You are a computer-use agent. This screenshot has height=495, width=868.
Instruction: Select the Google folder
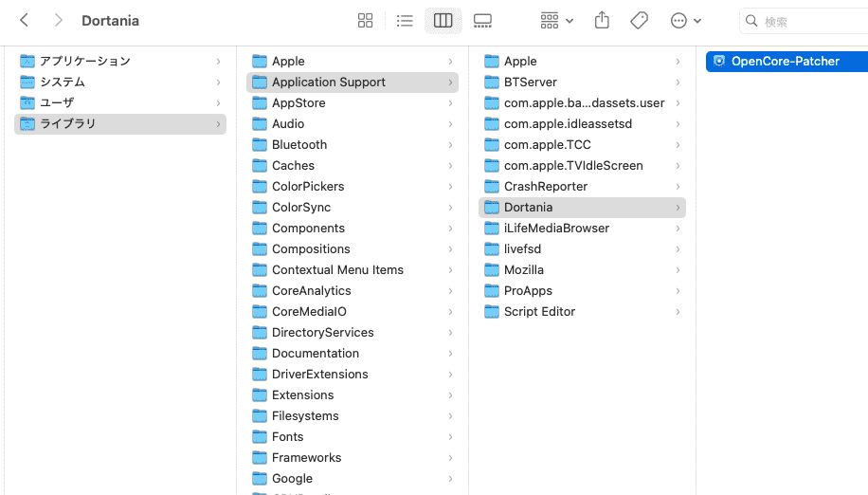[x=353, y=478]
